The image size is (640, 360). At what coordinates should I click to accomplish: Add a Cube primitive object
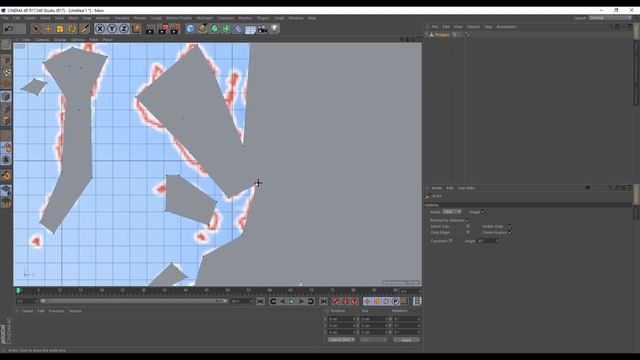pos(190,29)
